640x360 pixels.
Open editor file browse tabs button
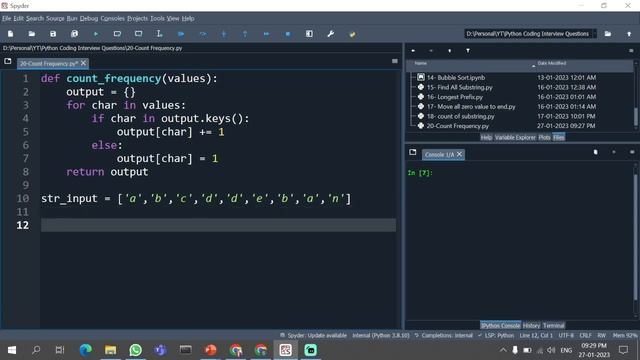[8, 61]
